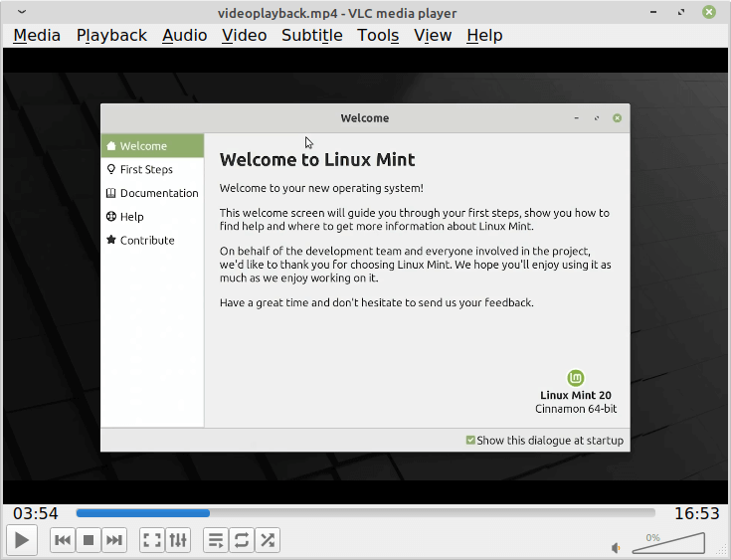The width and height of the screenshot is (731, 560).
Task: Mute audio using speaker icon
Action: [x=617, y=547]
